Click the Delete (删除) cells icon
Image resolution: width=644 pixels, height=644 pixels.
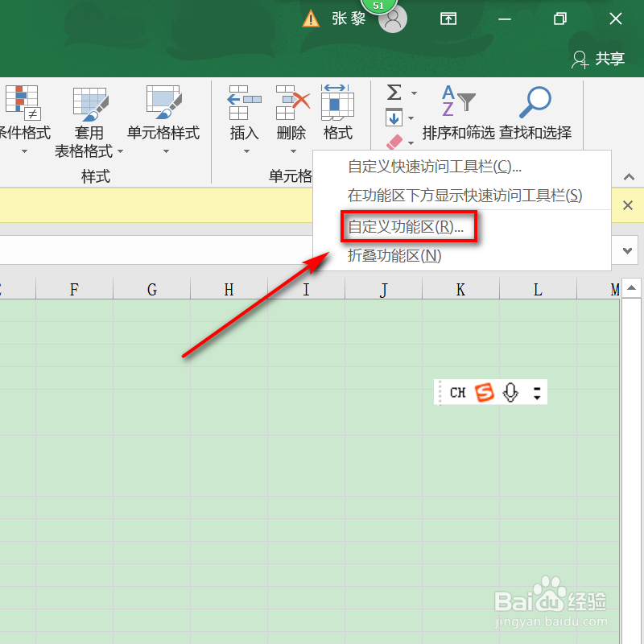click(x=292, y=103)
